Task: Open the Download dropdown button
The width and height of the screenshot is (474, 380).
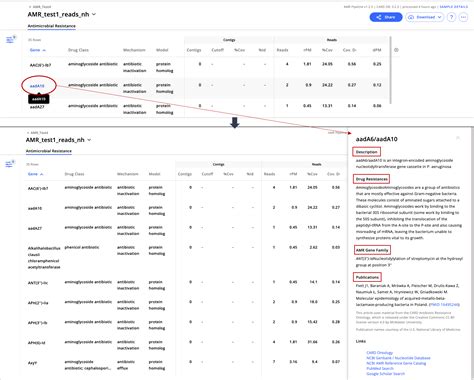Action: (425, 17)
